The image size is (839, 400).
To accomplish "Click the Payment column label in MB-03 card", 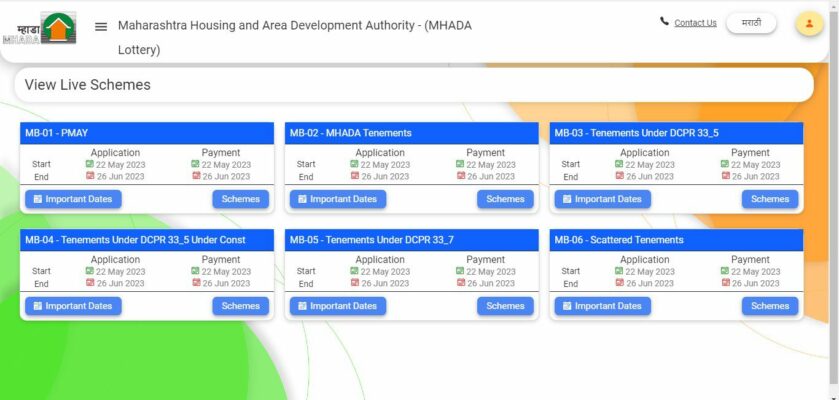I will pos(750,153).
